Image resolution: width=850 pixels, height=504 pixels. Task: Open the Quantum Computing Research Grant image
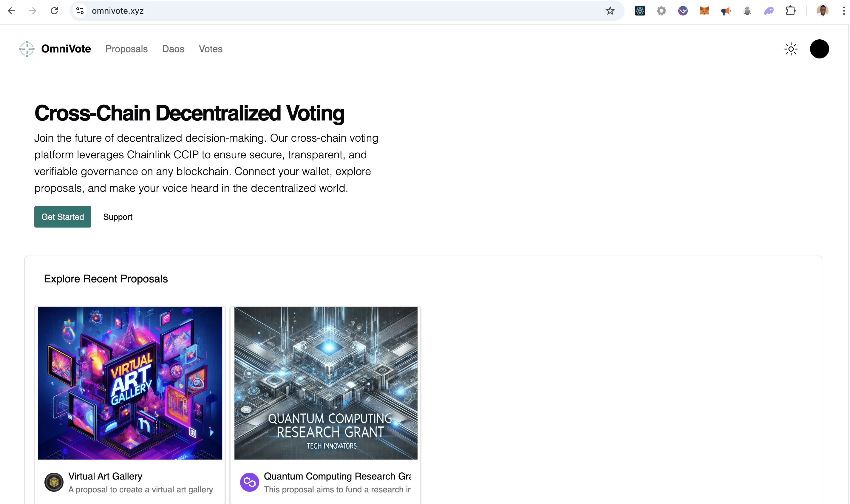(326, 383)
